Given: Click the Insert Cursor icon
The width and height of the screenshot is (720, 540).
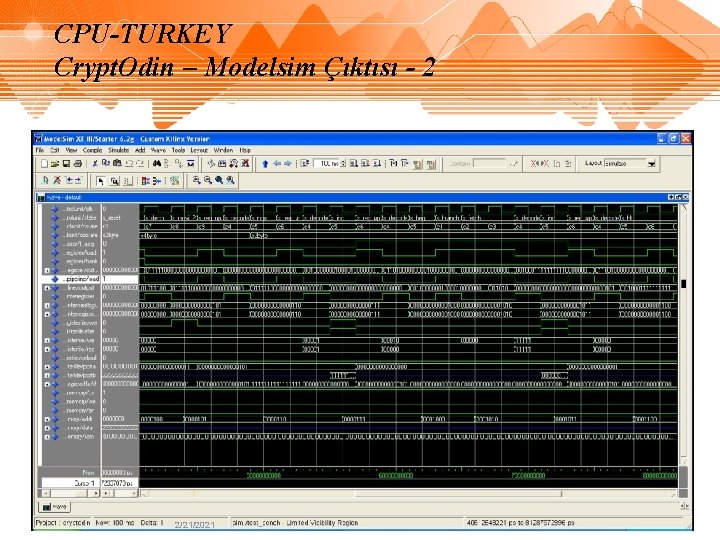Looking at the screenshot, I should 45,180.
